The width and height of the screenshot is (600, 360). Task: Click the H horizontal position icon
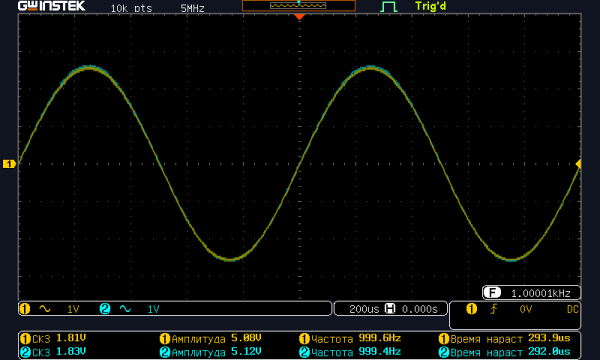(x=390, y=309)
